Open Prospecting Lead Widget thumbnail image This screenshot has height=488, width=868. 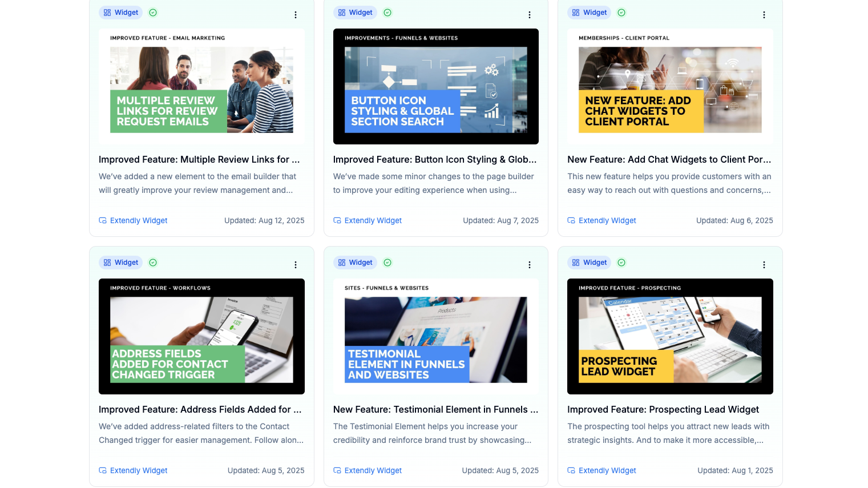[670, 337]
